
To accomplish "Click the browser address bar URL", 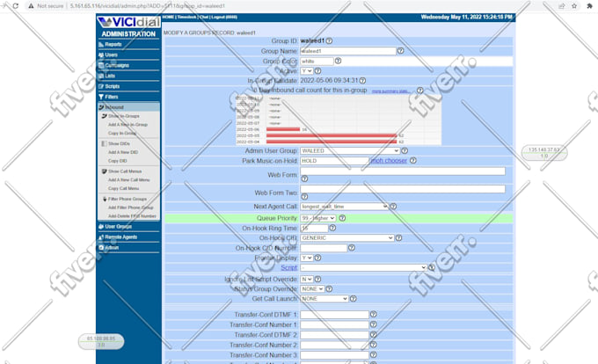I will pyautogui.click(x=148, y=6).
